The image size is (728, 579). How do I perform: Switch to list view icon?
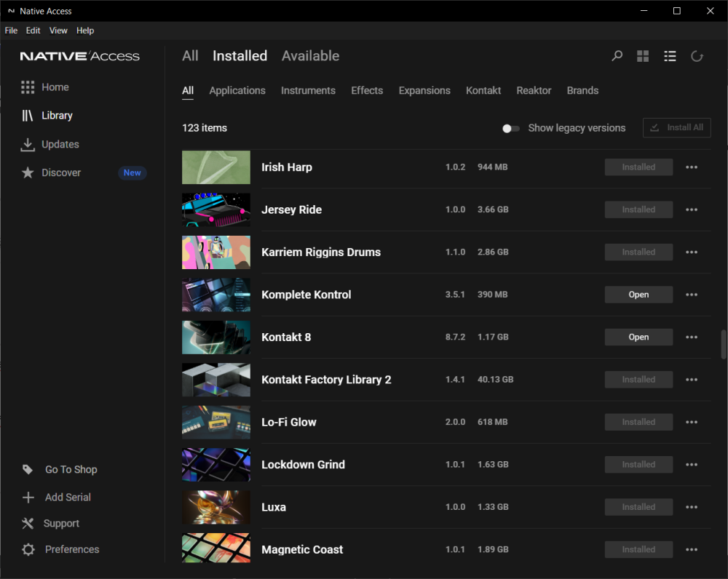(670, 56)
